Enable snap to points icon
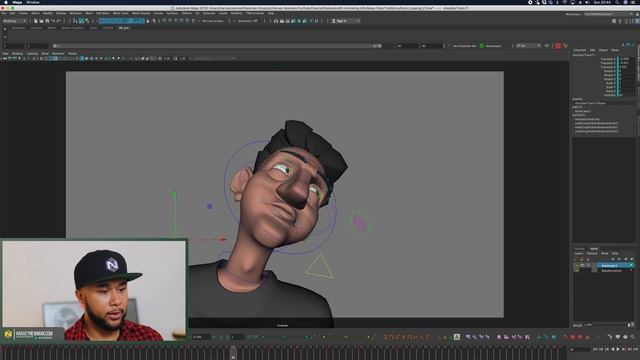This screenshot has width=640, height=360. click(176, 21)
